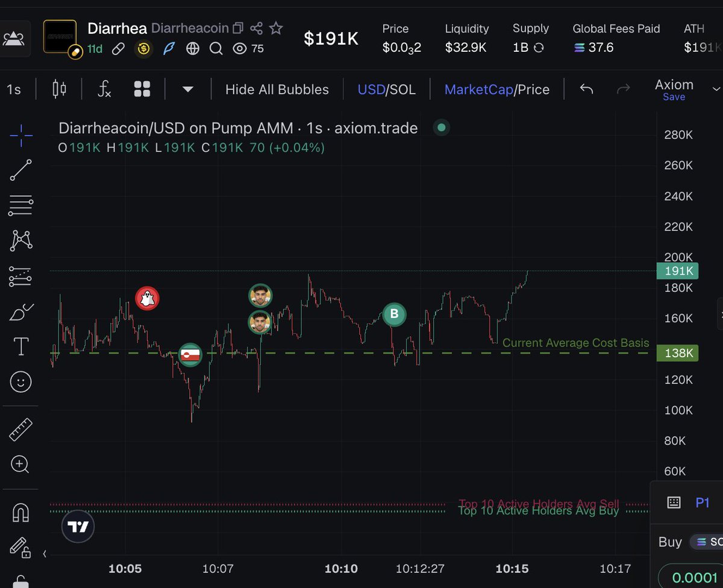The image size is (723, 588).
Task: Collapse the drawing toolbar left arrow
Action: tap(46, 554)
